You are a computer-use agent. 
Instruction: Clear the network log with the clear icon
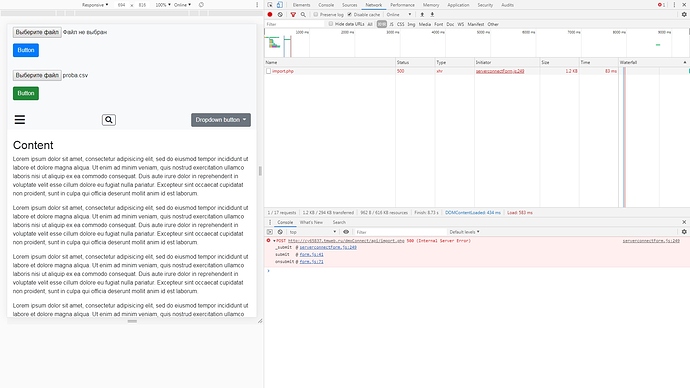[280, 15]
